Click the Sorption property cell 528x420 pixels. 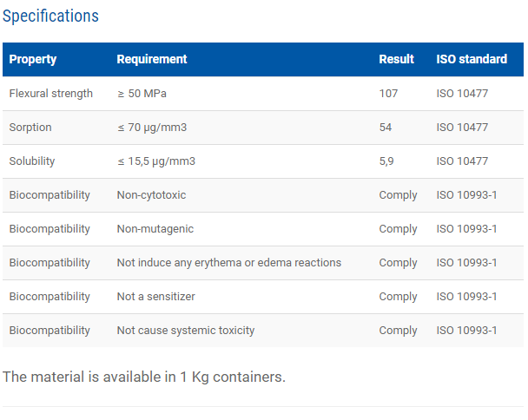click(x=30, y=128)
